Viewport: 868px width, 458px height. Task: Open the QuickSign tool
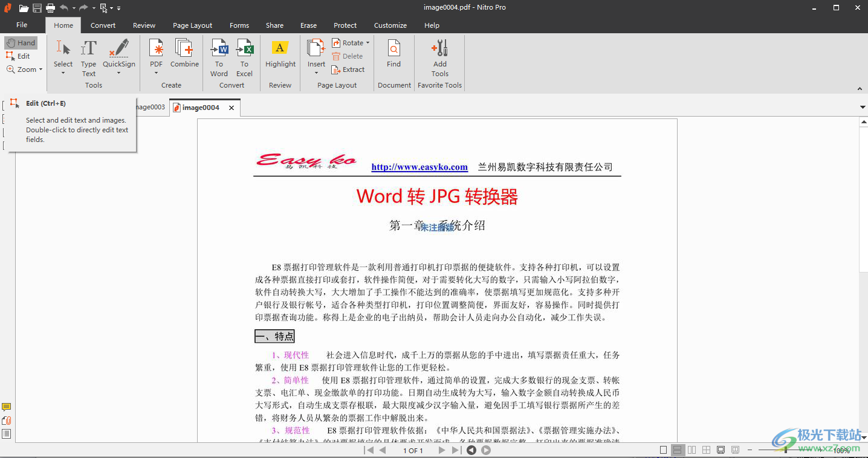pos(119,53)
